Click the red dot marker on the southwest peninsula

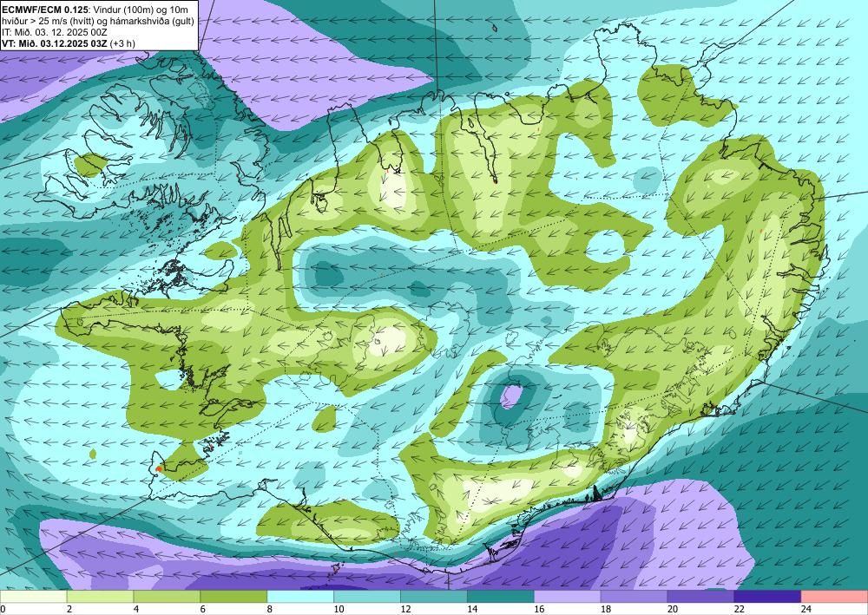click(x=159, y=468)
